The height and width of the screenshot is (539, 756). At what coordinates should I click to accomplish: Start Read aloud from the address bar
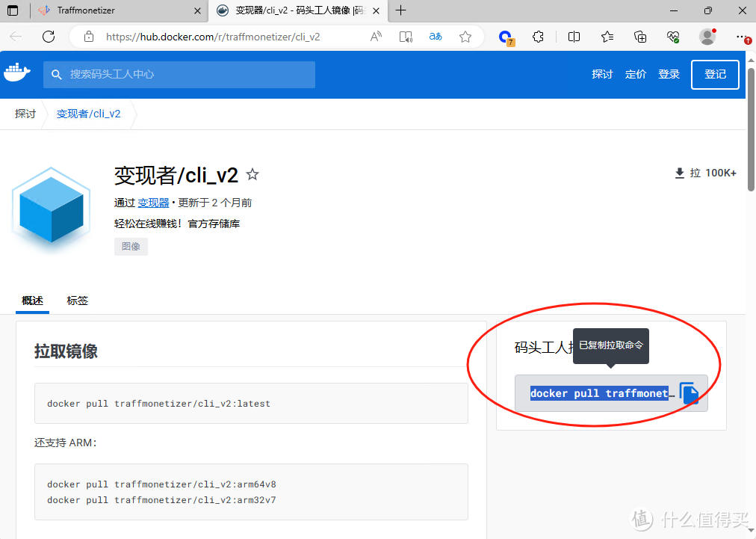pos(376,37)
